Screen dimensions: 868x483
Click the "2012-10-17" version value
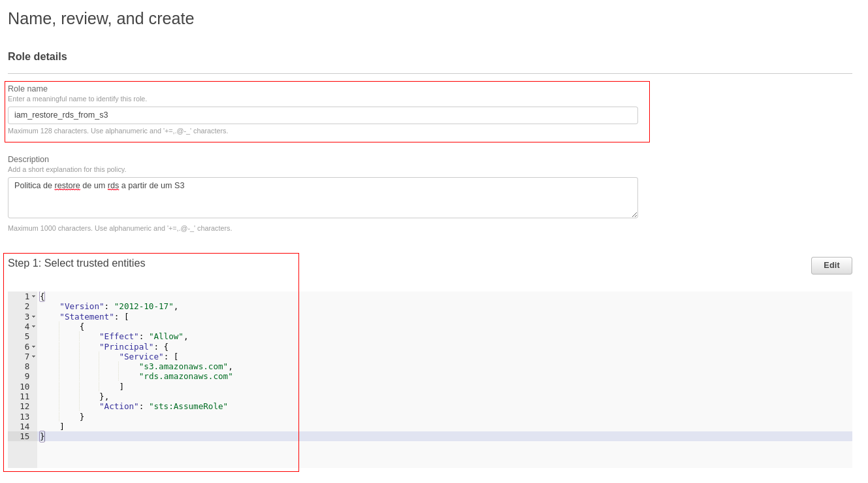point(143,307)
